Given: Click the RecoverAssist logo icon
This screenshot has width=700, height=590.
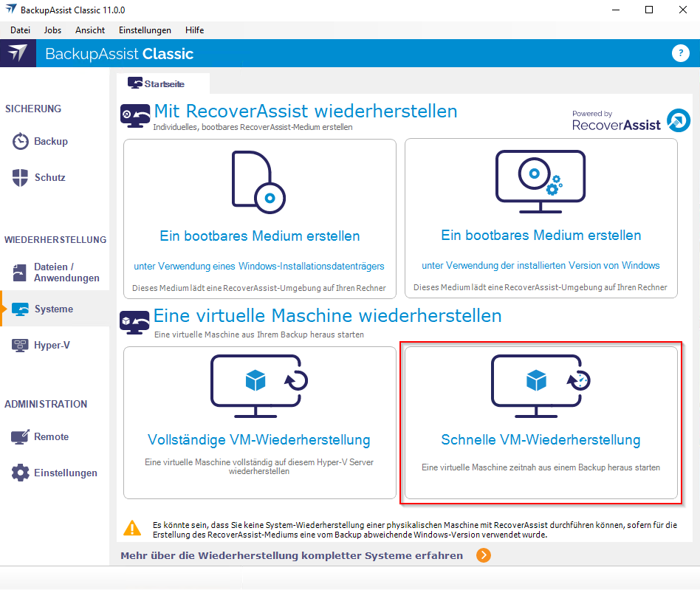Looking at the screenshot, I should 678,120.
